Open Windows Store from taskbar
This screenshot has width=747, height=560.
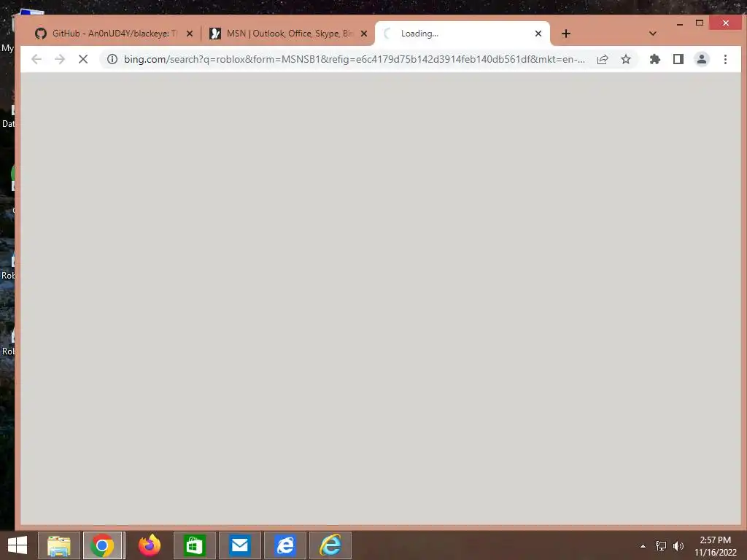194,545
